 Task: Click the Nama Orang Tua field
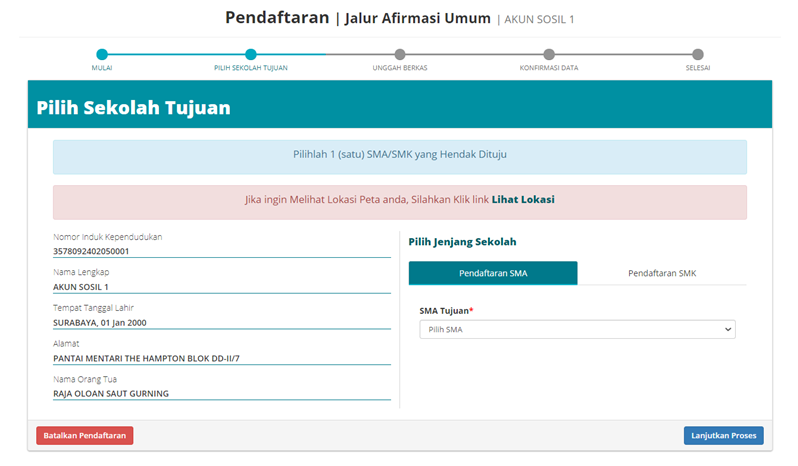pyautogui.click(x=222, y=394)
